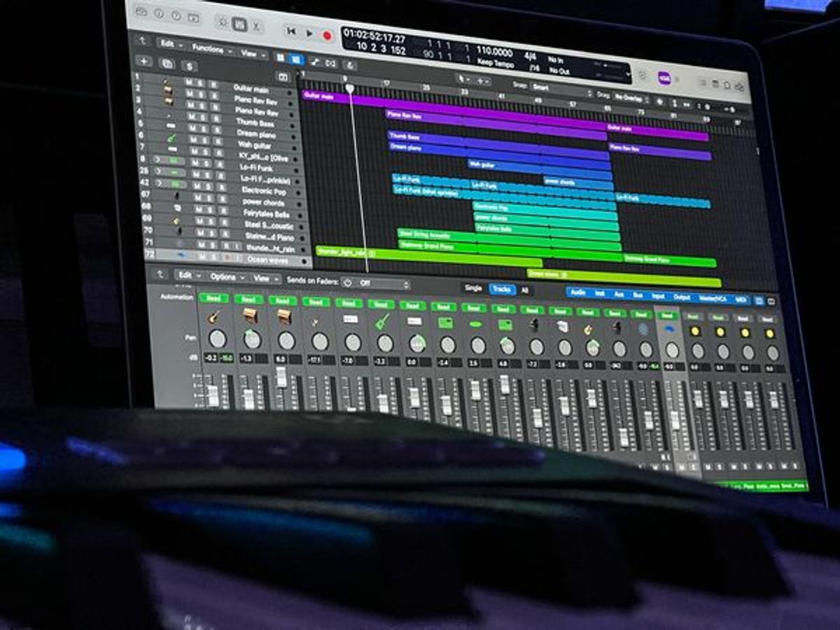Open the tracks area View menu
Viewport: 840px width, 630px height.
(253, 54)
